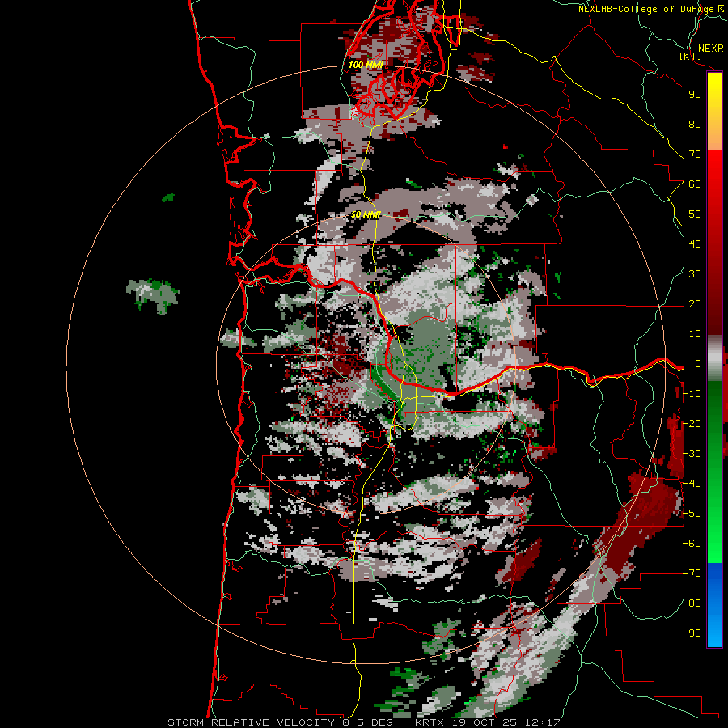The width and height of the screenshot is (728, 728).
Task: Click the 100 NMI range ring label
Action: (366, 65)
